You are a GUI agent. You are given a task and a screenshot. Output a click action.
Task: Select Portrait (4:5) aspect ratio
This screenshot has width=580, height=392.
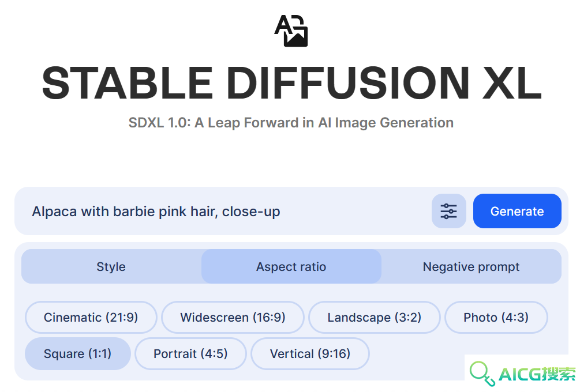tap(190, 353)
